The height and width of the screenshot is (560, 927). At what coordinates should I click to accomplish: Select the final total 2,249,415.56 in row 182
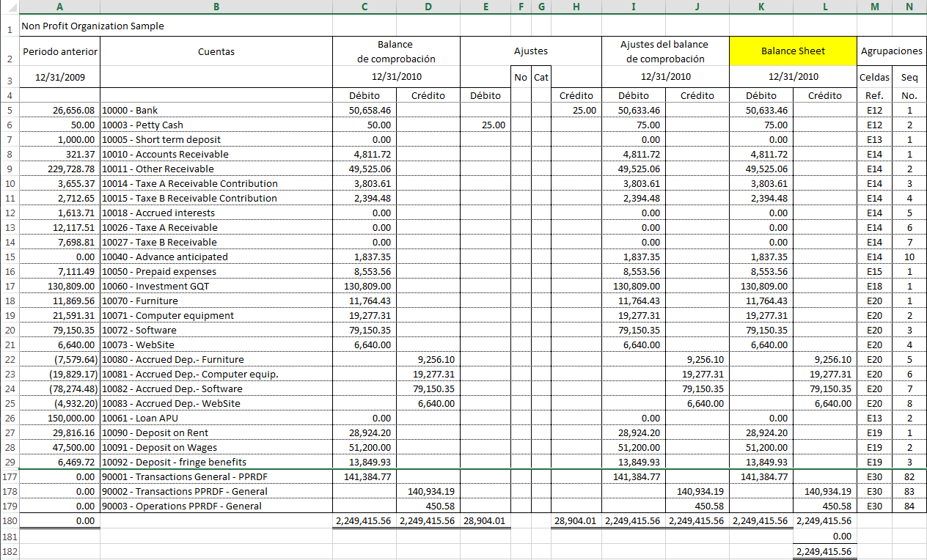(824, 551)
